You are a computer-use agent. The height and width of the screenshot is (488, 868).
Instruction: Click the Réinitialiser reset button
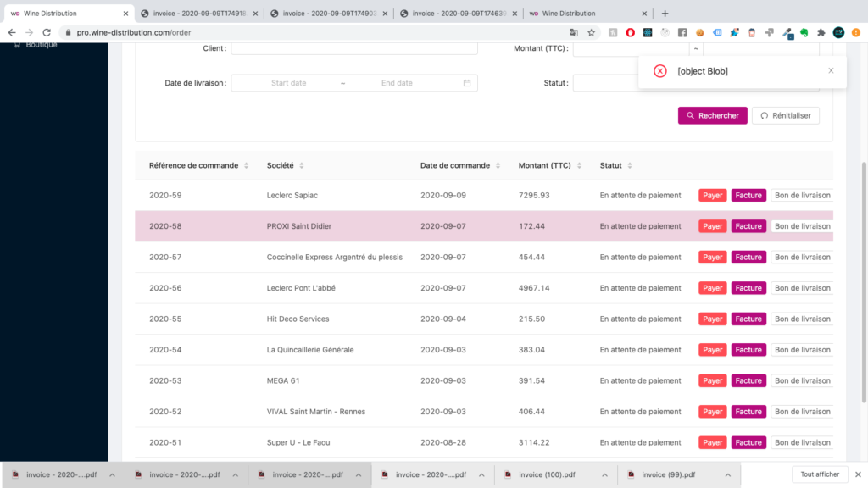pos(785,115)
